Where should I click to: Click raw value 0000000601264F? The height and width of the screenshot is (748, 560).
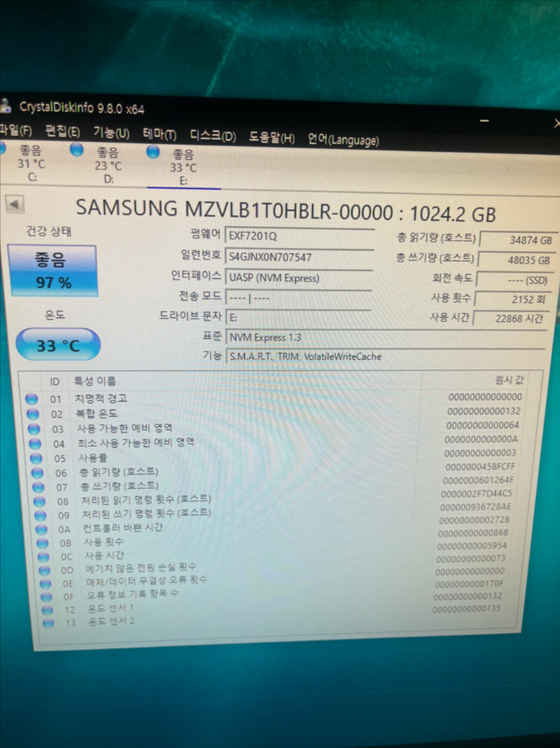coord(478,480)
